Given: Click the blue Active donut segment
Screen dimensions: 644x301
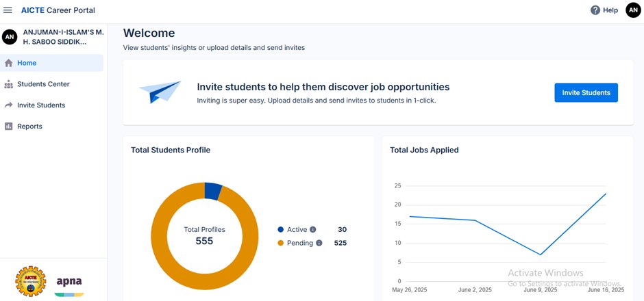Looking at the screenshot, I should tap(213, 191).
